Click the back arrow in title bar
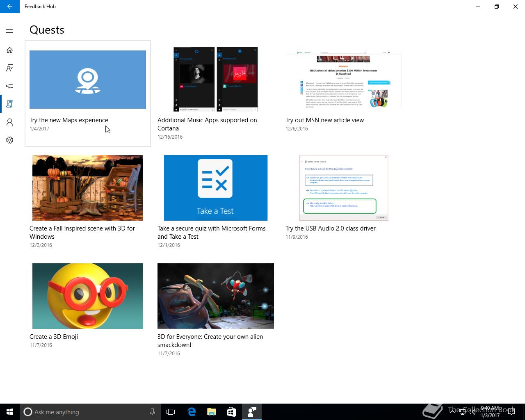Screen dimensions: 525x420 coord(10,7)
